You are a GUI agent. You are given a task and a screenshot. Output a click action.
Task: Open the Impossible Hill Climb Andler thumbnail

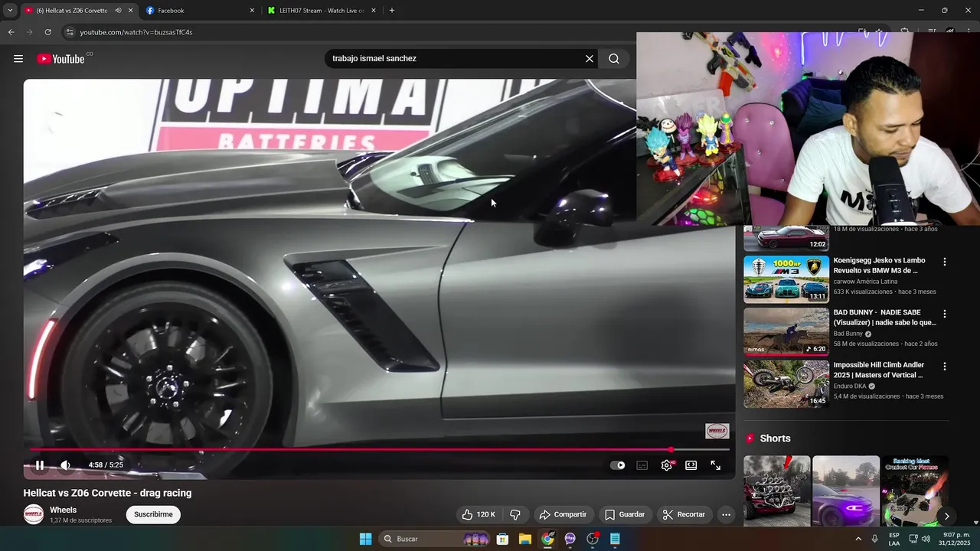pos(786,384)
